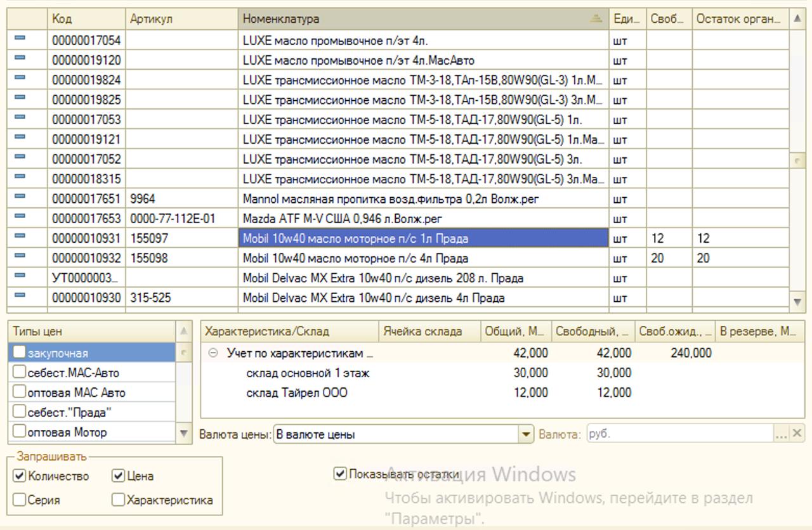Click row icon for Mazda ATF M-V item
The width and height of the screenshot is (812, 530).
click(20, 217)
